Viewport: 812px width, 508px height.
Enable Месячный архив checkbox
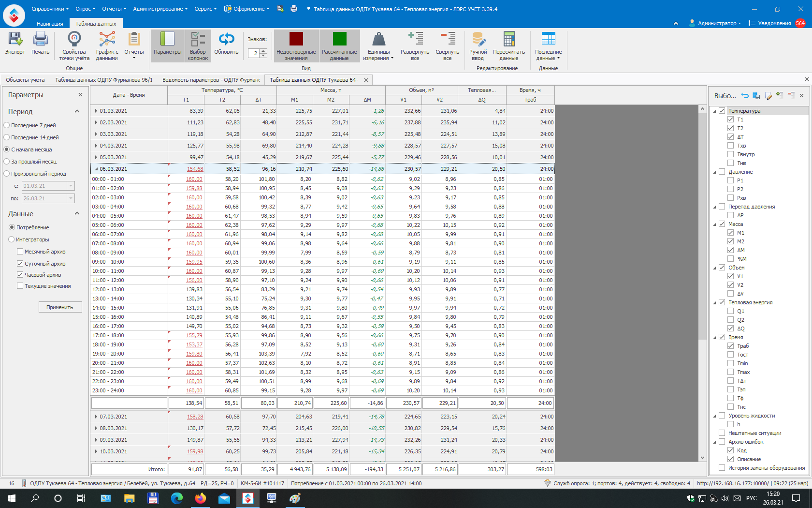tap(20, 252)
